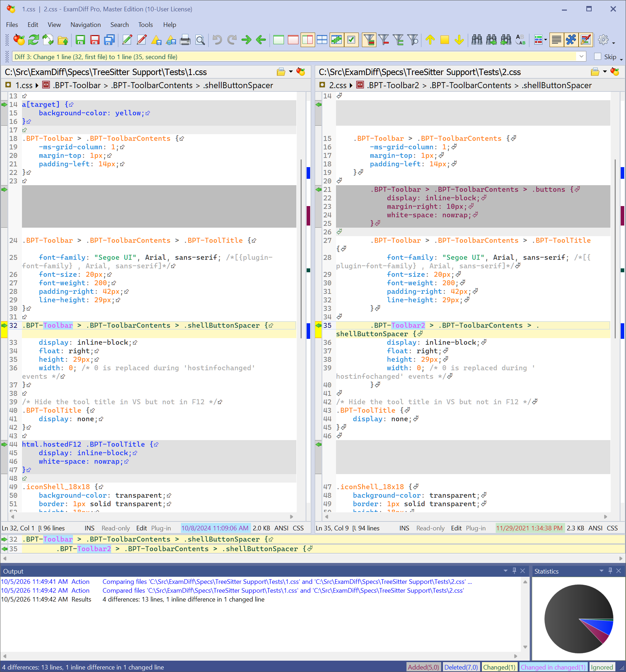The height and width of the screenshot is (672, 626).
Task: Toggle word wrap lines icon
Action: 557,40
